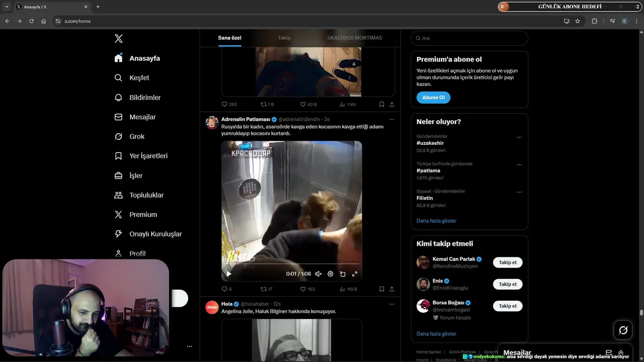Open Mesajlar from the sidebar

coord(135,117)
